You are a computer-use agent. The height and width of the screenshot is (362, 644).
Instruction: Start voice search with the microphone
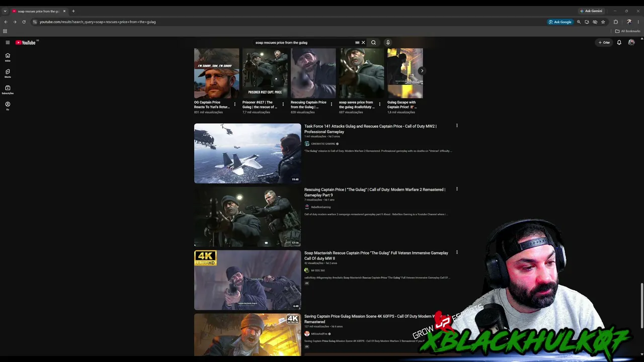(388, 43)
